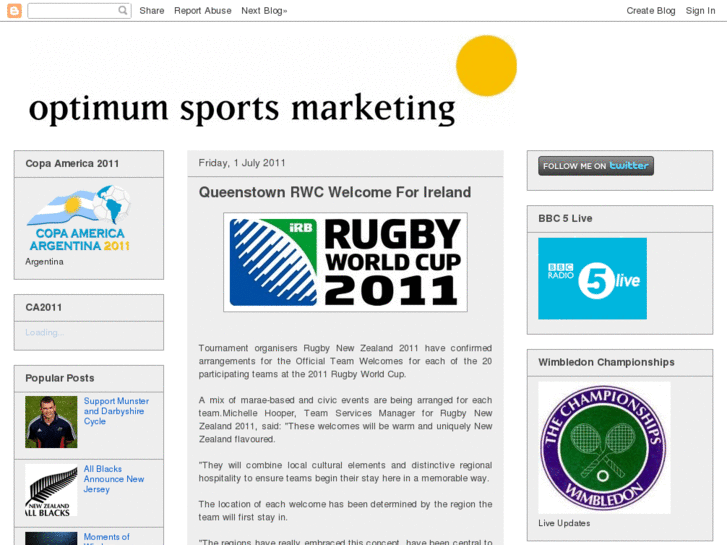Open the Moments of popular post link
The image size is (727, 545).
coord(106,538)
